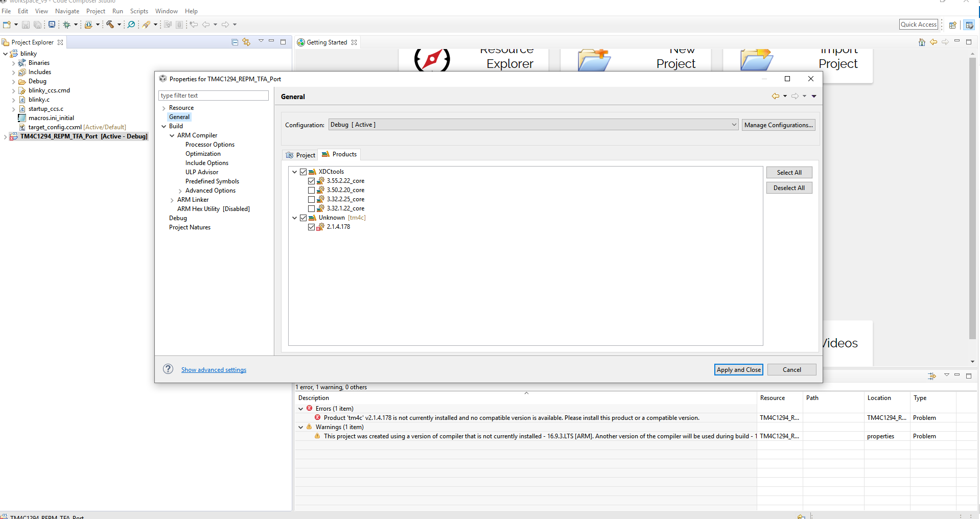Build the project with hammer icon
Viewport: 980px width, 519px height.
(x=110, y=25)
